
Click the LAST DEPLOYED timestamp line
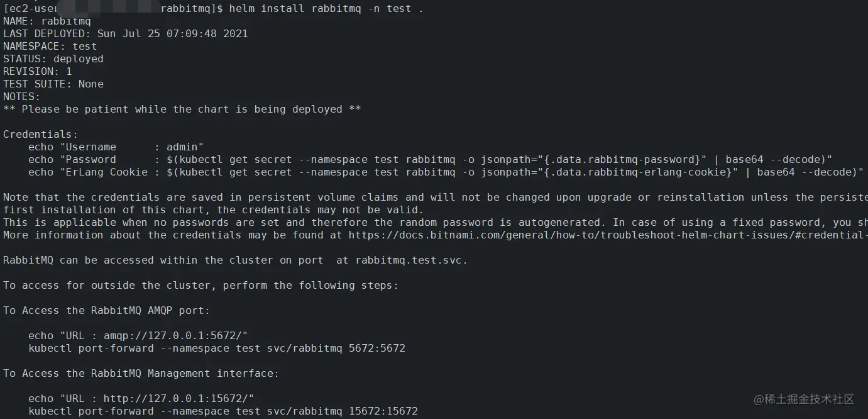click(125, 33)
